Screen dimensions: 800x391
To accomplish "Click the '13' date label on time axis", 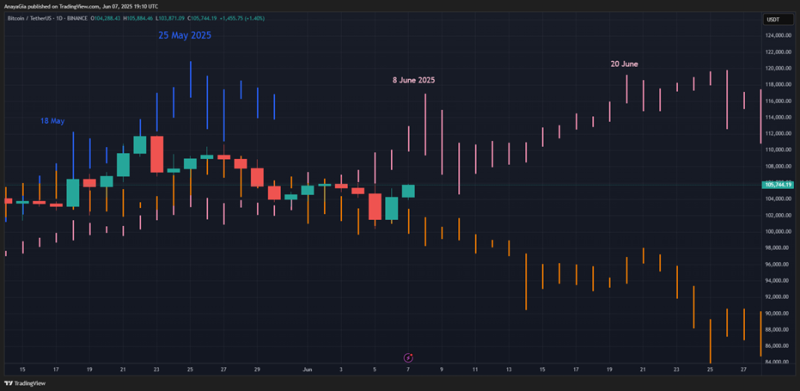I will click(509, 369).
